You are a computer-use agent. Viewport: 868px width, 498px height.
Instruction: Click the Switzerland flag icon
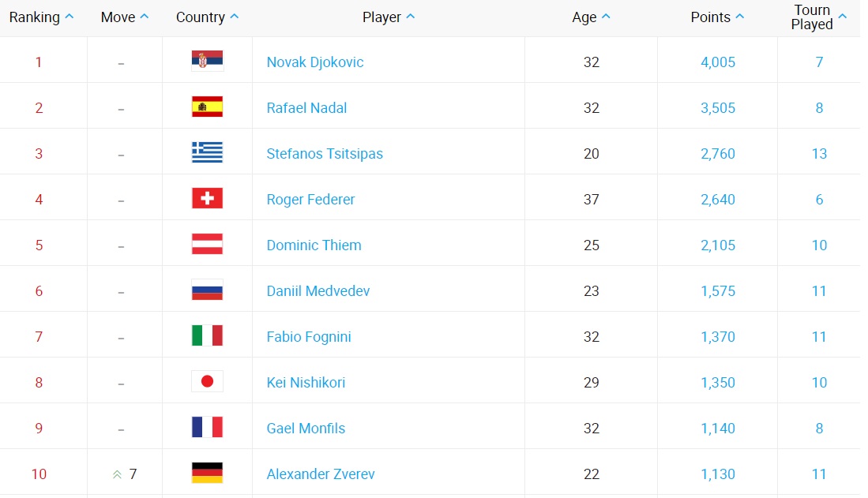pyautogui.click(x=207, y=199)
